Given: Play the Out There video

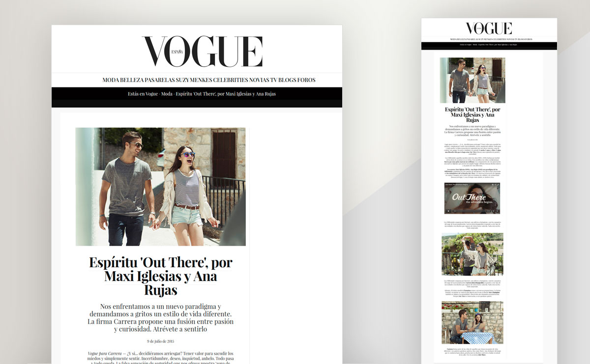Looking at the screenshot, I should click(448, 211).
